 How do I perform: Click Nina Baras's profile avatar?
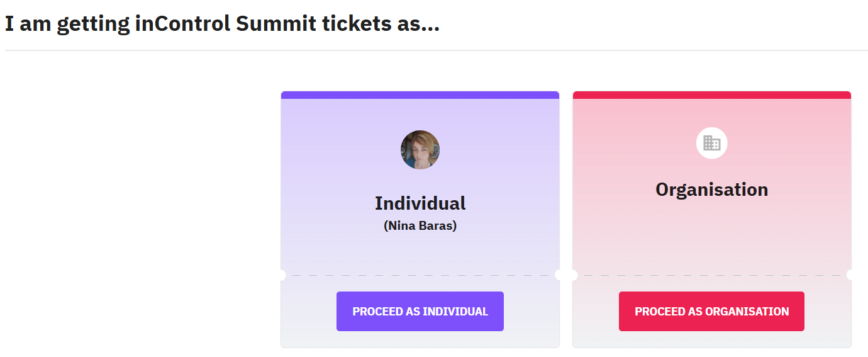(x=420, y=150)
